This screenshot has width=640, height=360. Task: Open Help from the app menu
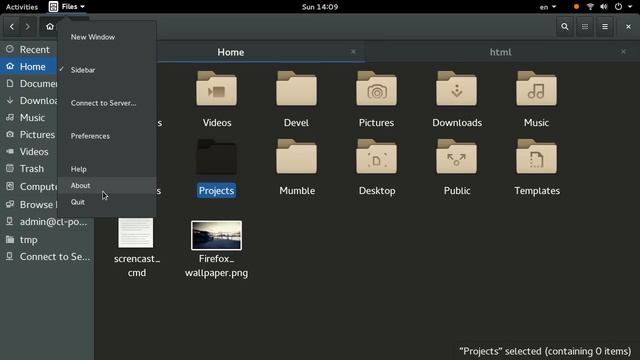coord(107,169)
